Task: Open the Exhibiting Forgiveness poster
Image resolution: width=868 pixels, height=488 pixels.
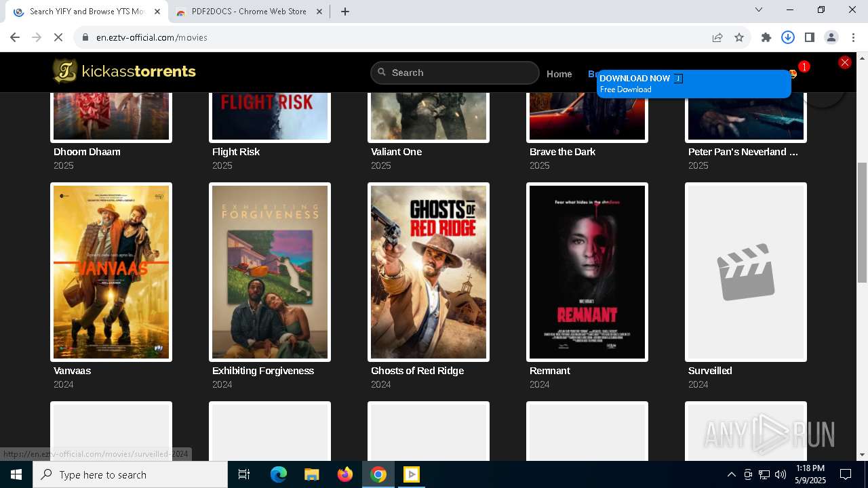Action: [x=270, y=272]
